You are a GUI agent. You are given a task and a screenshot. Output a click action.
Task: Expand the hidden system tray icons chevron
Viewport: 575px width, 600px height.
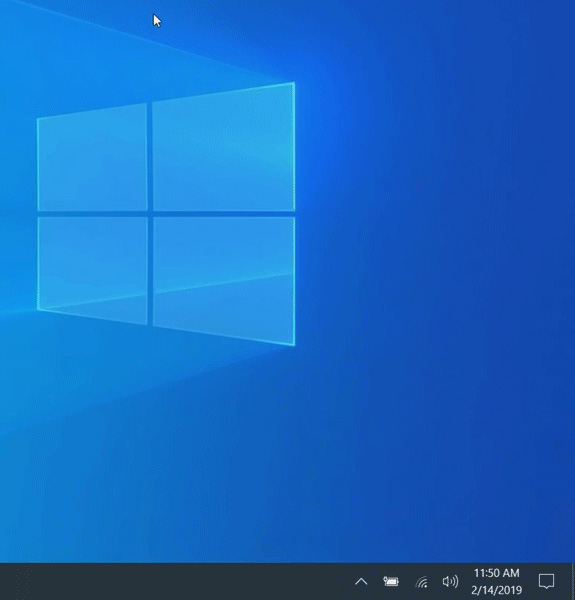pyautogui.click(x=361, y=582)
